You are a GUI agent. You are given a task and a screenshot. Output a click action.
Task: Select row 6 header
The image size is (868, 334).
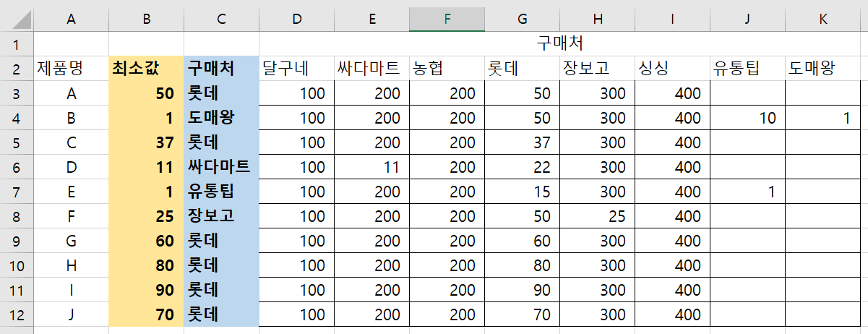click(17, 167)
